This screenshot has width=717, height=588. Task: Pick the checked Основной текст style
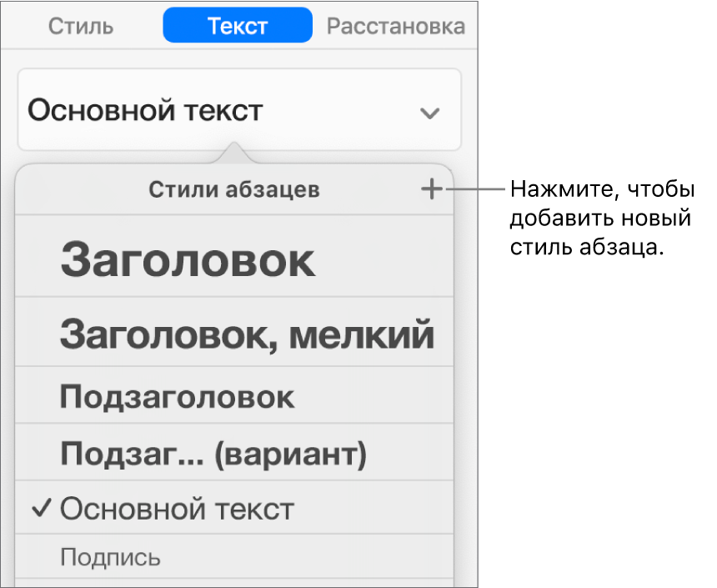coord(234,507)
